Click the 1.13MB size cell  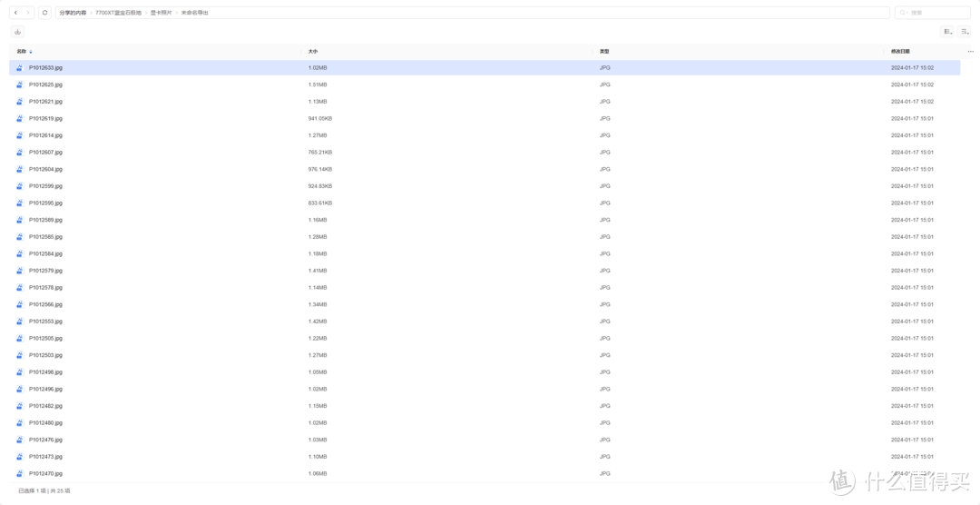pos(318,102)
